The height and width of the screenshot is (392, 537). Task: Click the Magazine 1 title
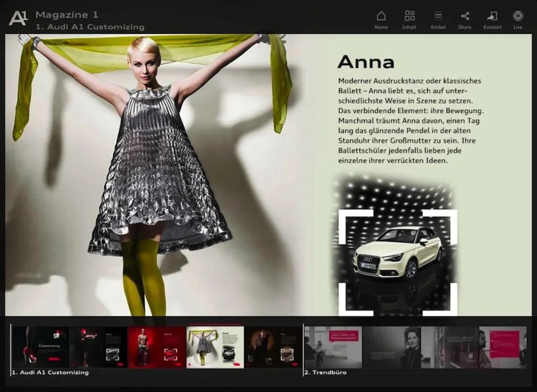[66, 14]
